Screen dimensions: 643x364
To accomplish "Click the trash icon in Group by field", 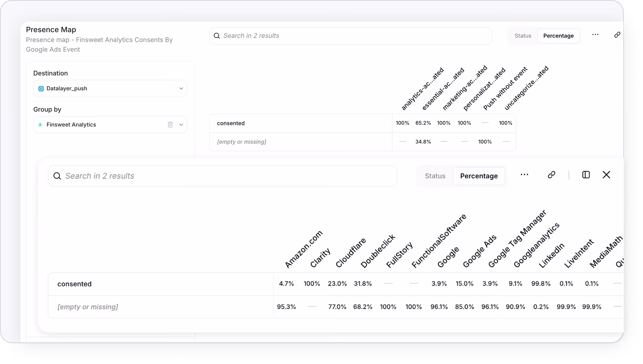I will coord(170,124).
